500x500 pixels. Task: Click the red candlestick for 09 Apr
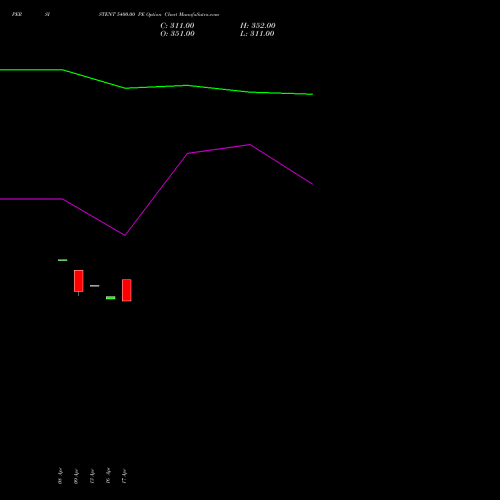pos(79,281)
